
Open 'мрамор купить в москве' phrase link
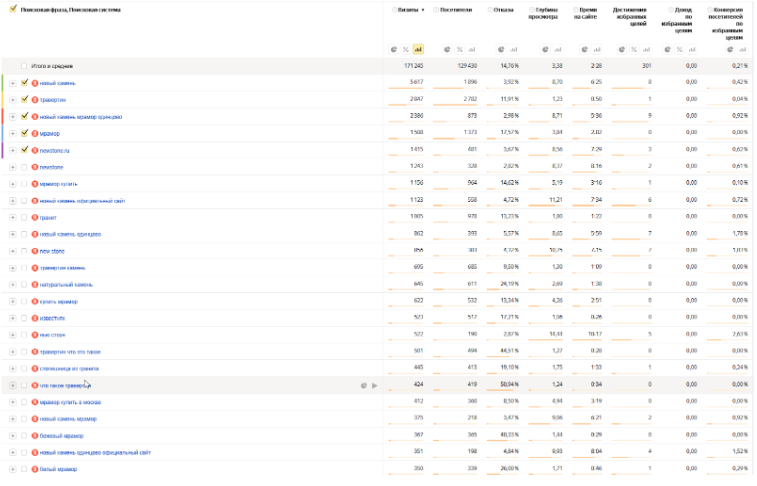tap(70, 402)
